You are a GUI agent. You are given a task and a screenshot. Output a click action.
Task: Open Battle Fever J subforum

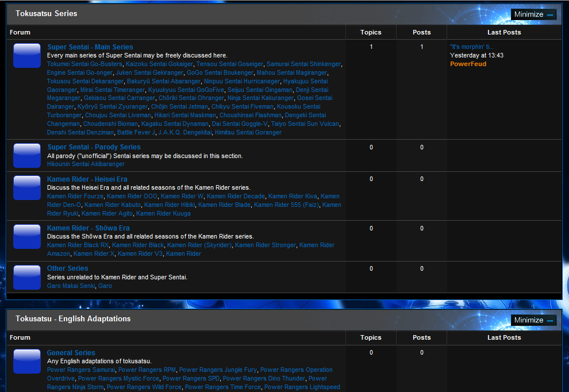(x=136, y=132)
